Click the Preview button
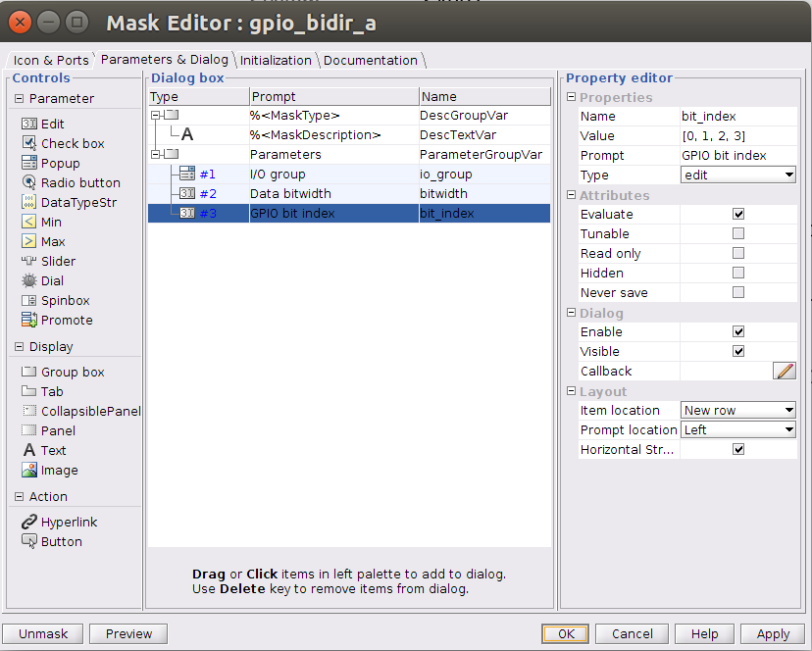The width and height of the screenshot is (812, 651). [128, 634]
